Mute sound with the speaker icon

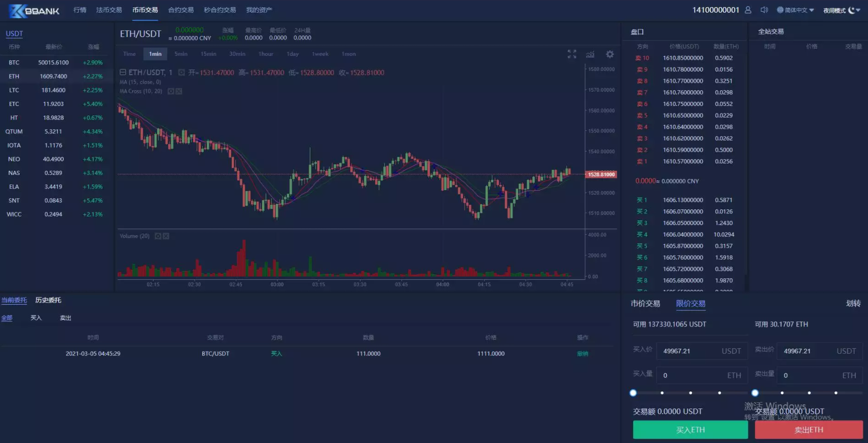tap(764, 10)
